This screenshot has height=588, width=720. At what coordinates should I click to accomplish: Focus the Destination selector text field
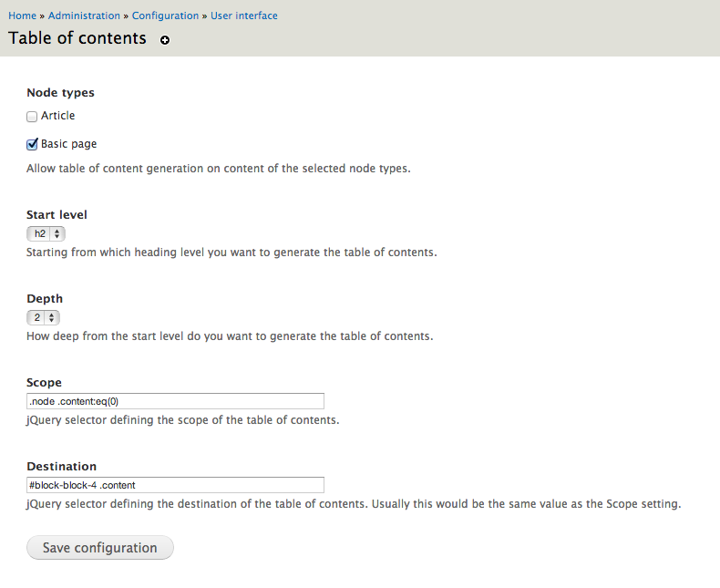175,485
